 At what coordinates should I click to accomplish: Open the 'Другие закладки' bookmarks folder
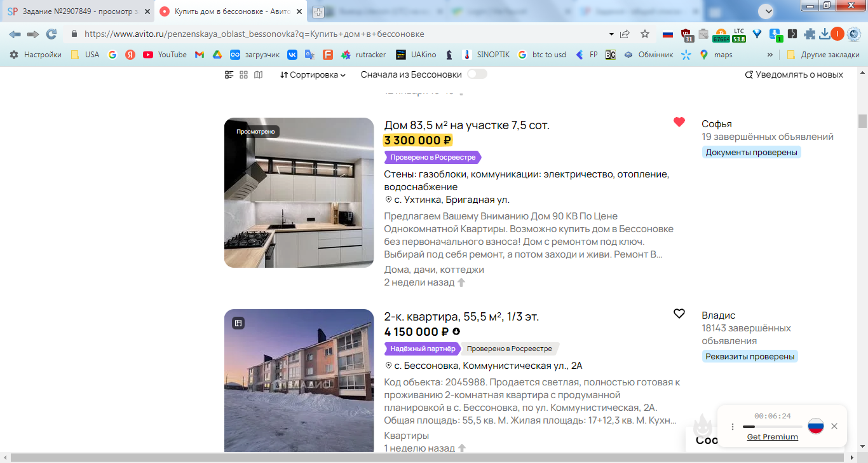point(823,55)
